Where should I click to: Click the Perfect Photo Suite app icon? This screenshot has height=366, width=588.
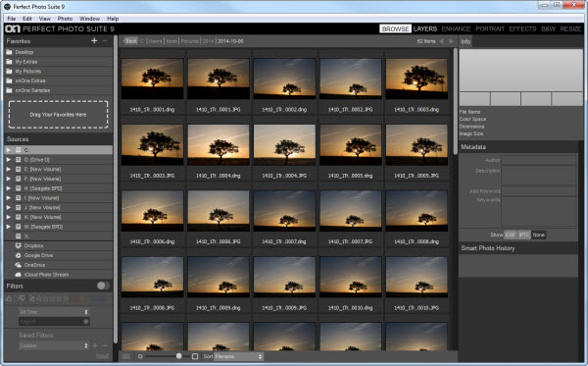[7, 7]
